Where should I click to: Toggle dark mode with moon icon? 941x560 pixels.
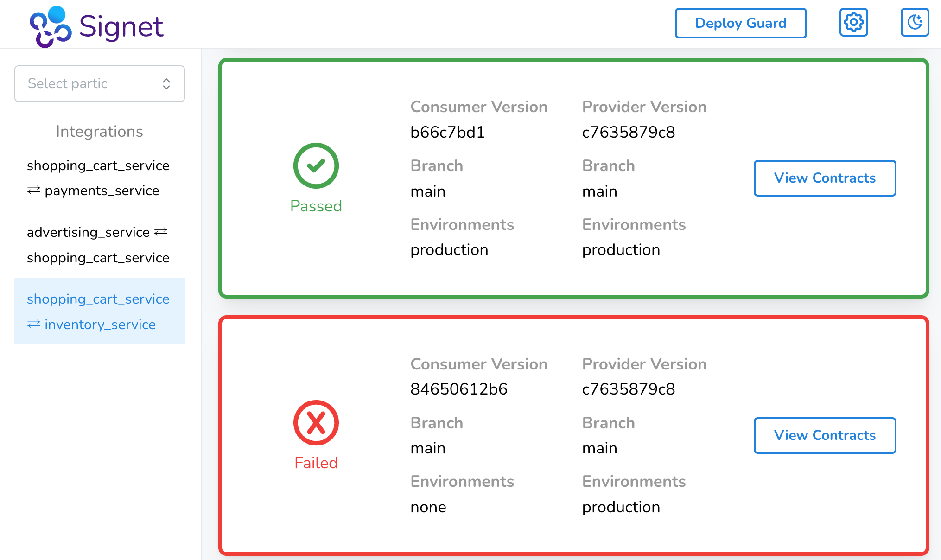pos(915,22)
